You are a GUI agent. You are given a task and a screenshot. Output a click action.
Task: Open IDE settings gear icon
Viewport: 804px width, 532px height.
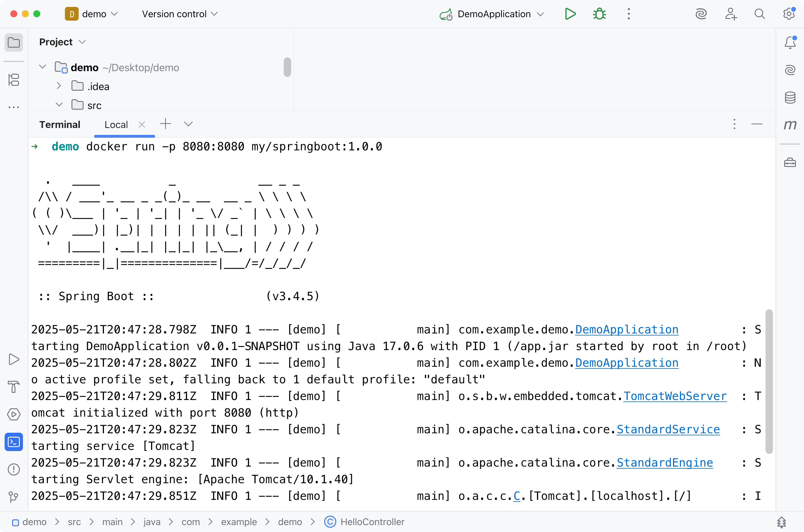coord(789,14)
